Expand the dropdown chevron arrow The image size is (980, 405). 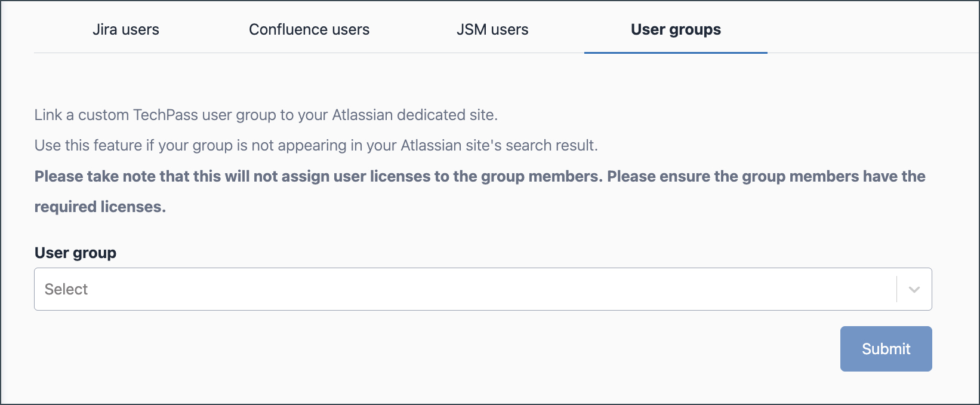pyautogui.click(x=914, y=290)
